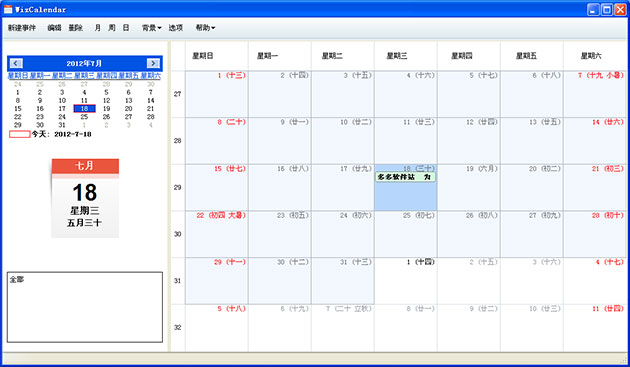Click inside the 全部 event list box

point(85,307)
